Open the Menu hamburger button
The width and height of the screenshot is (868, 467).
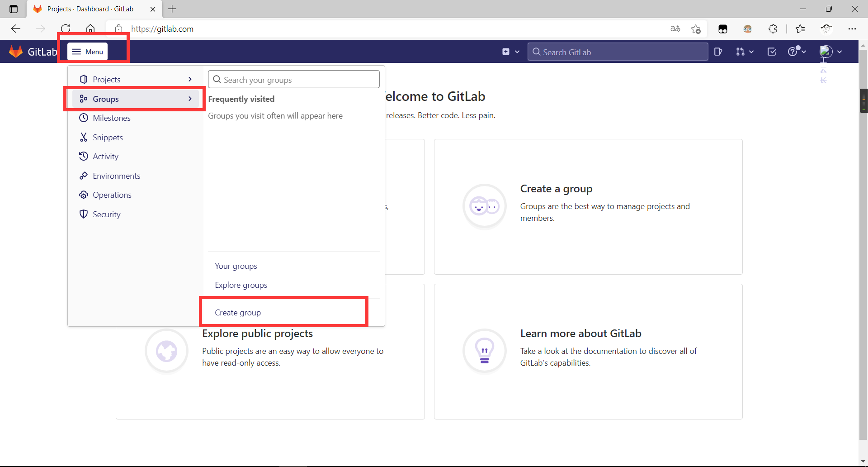point(88,52)
